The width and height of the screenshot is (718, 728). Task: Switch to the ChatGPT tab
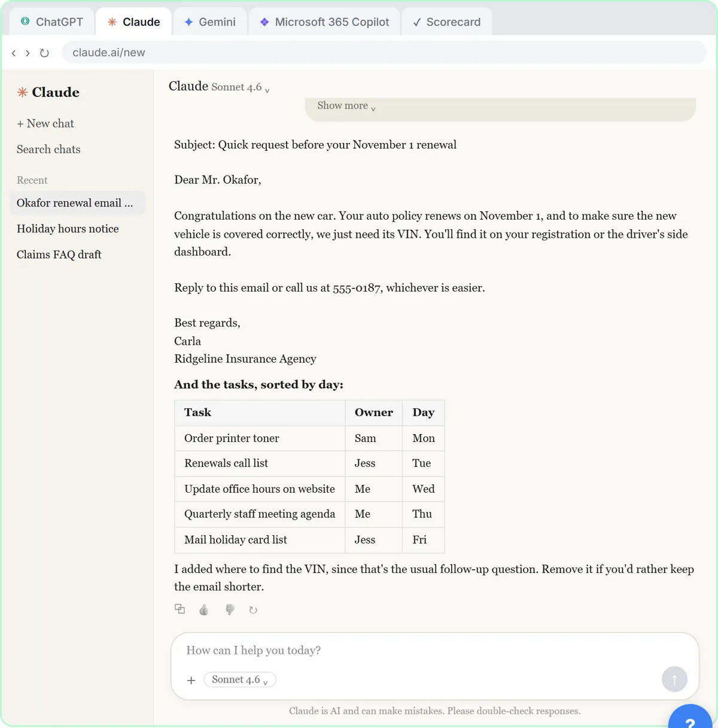click(x=52, y=22)
